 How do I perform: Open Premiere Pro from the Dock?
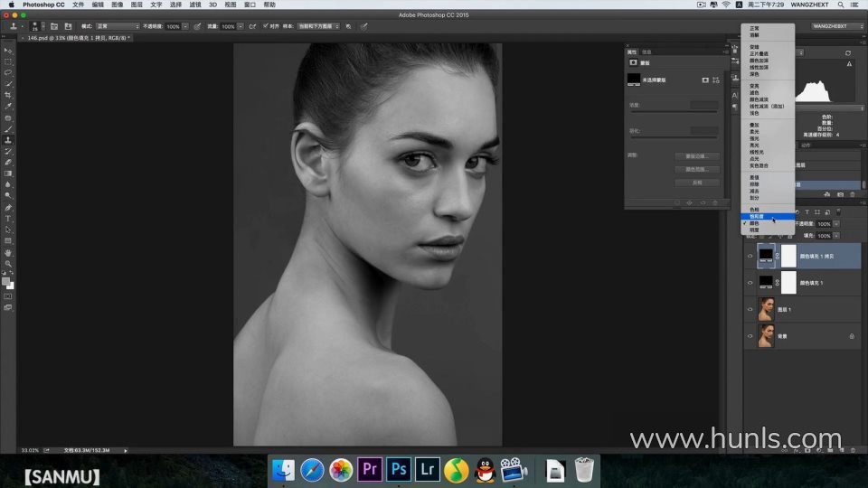pos(369,469)
